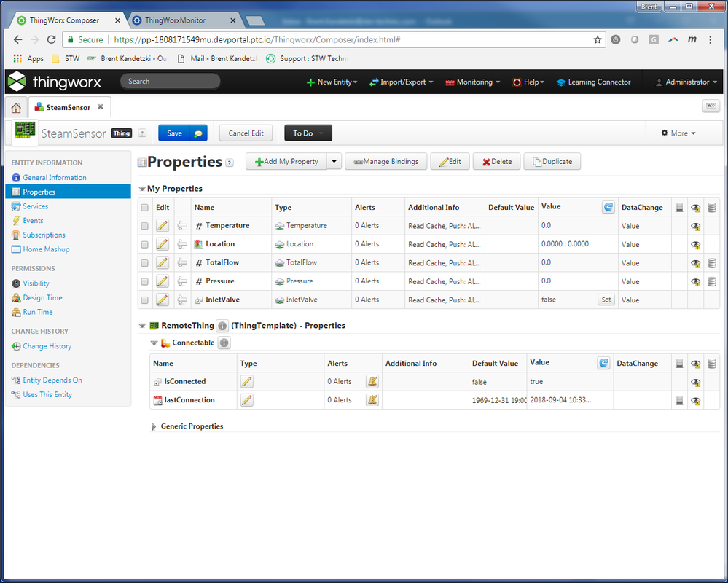Check the Location row checkbox
Viewport: 728px width, 583px height.
(145, 245)
